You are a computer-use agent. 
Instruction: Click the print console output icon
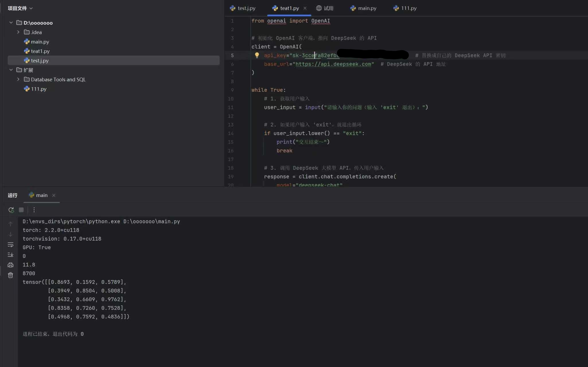[11, 265]
